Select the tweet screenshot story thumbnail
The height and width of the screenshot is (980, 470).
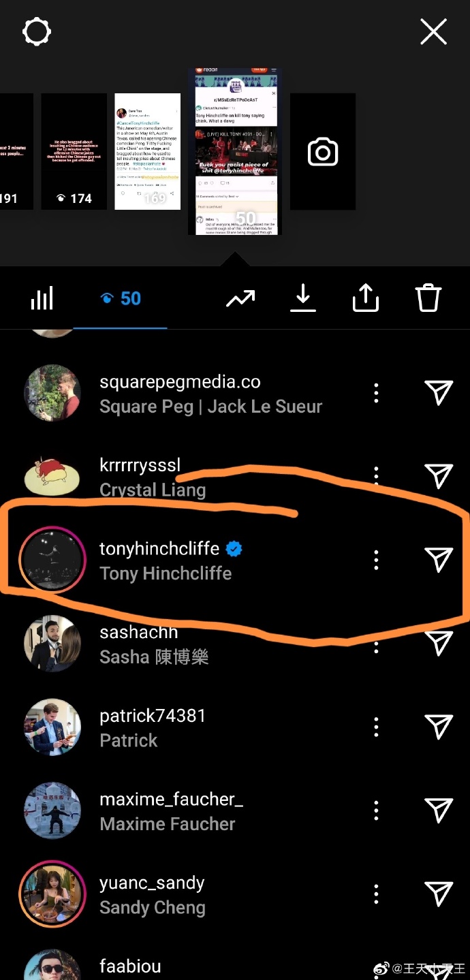pos(147,151)
